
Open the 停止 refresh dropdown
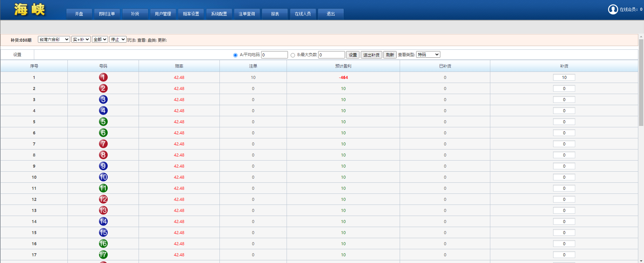pyautogui.click(x=118, y=39)
